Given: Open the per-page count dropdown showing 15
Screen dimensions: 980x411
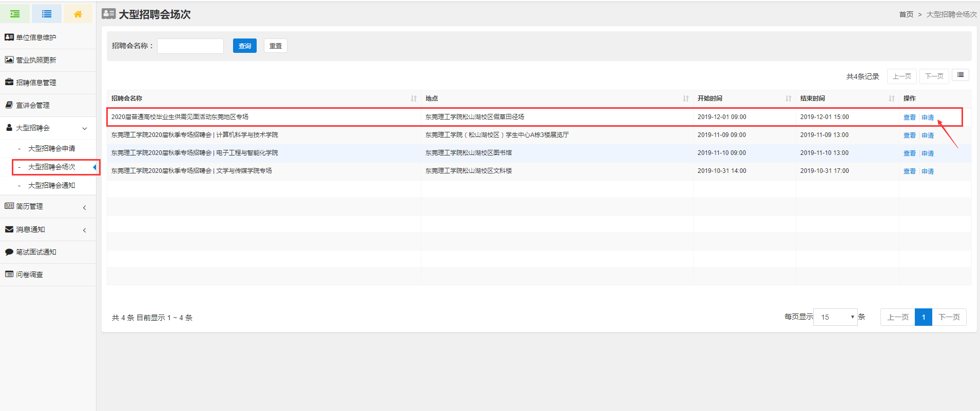Looking at the screenshot, I should click(x=835, y=317).
